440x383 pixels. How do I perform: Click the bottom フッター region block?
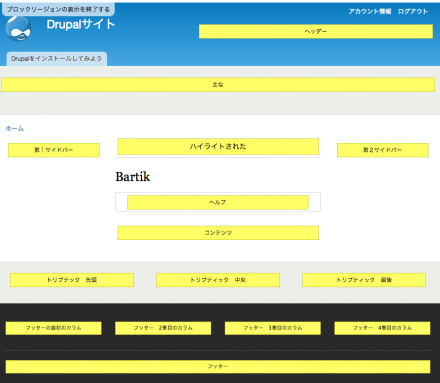(x=218, y=366)
